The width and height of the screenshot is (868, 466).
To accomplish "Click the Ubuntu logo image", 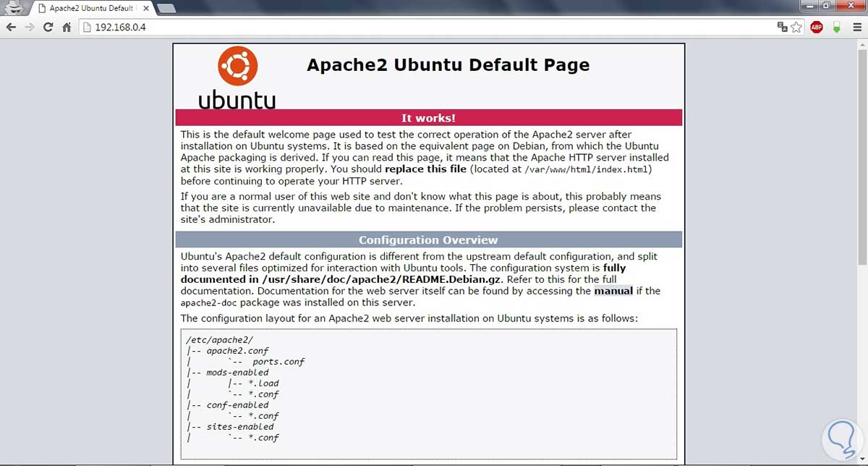I will (x=237, y=79).
